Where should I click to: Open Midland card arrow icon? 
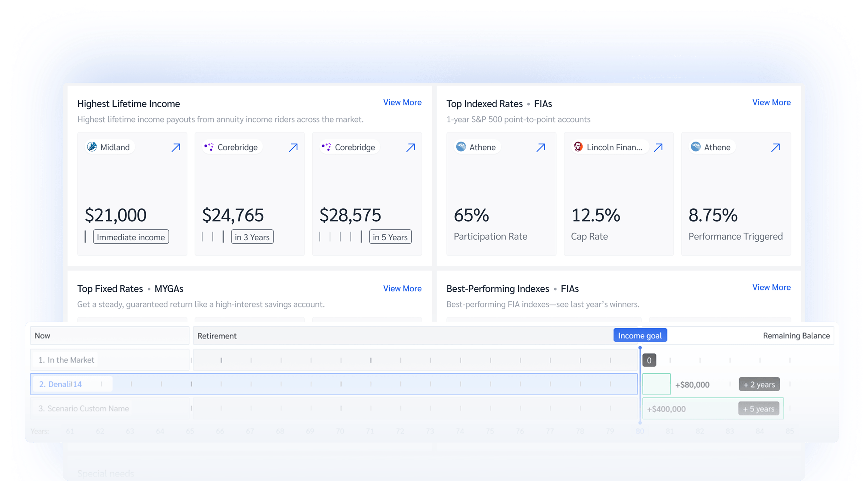point(176,148)
